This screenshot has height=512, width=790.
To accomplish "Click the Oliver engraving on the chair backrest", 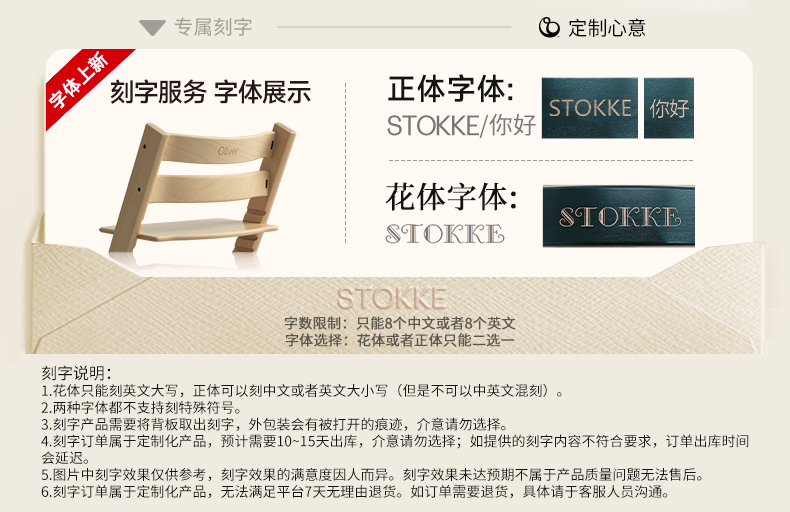I will tap(228, 151).
